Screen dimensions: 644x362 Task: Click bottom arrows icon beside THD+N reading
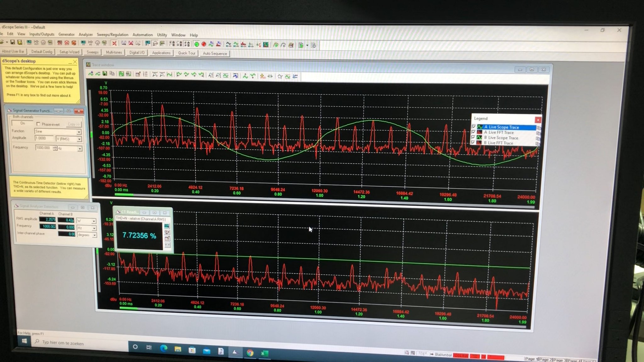coord(167,245)
